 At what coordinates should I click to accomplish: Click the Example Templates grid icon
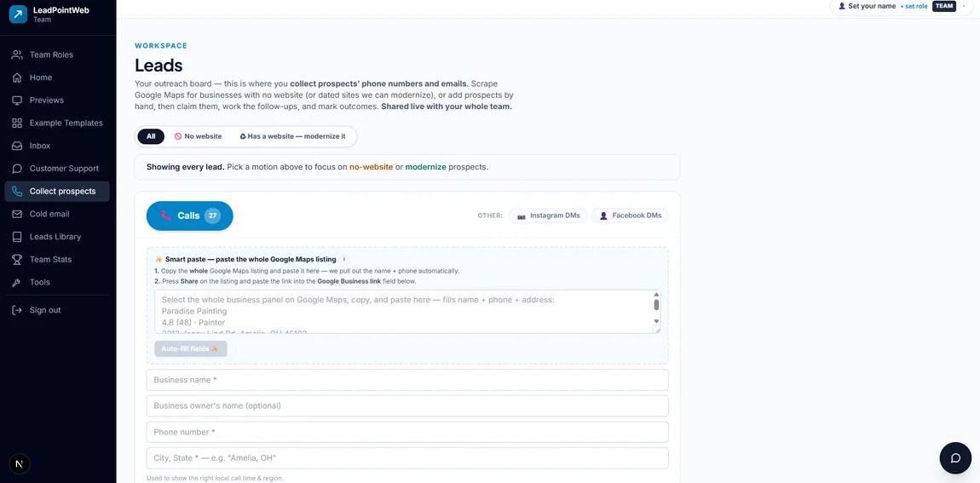click(18, 124)
